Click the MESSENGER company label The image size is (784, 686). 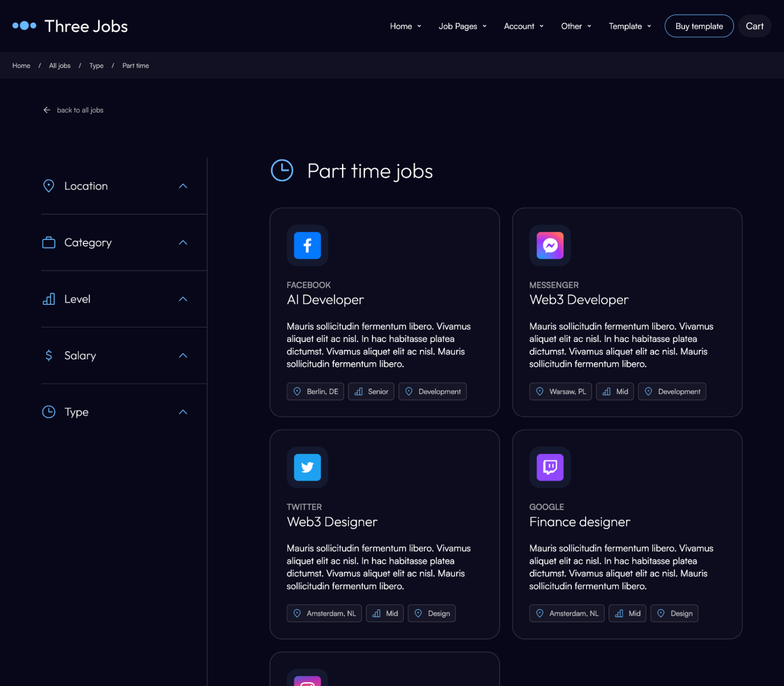click(554, 285)
